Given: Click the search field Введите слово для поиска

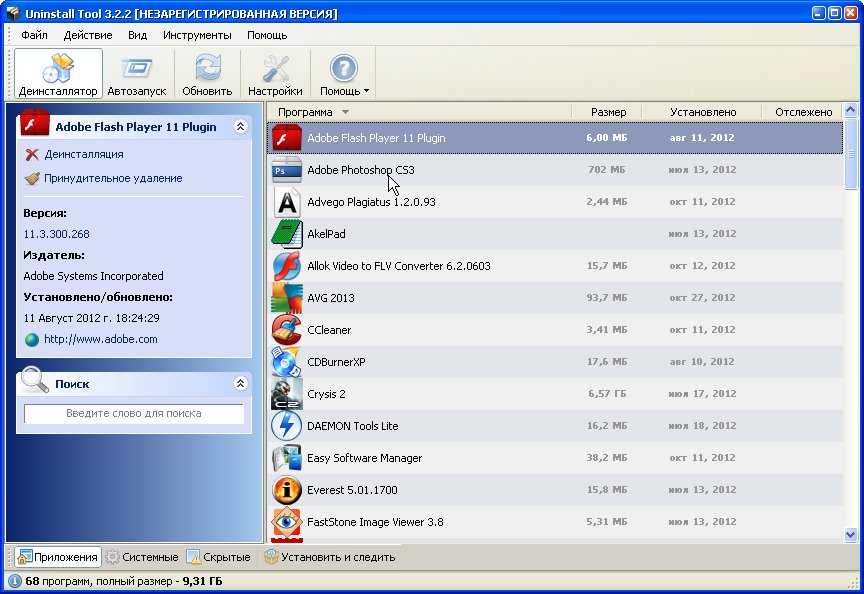Looking at the screenshot, I should pos(134,413).
